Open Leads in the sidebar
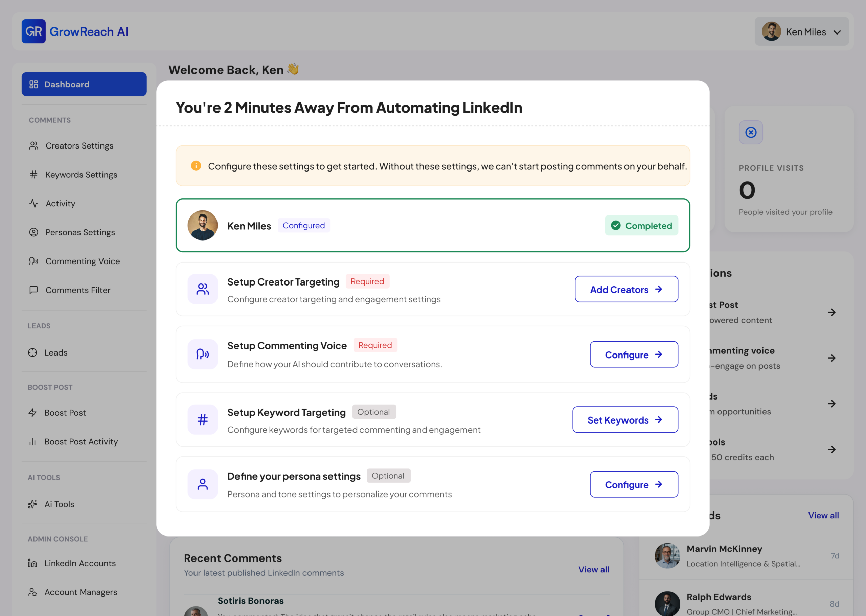Image resolution: width=866 pixels, height=616 pixels. (x=48, y=352)
